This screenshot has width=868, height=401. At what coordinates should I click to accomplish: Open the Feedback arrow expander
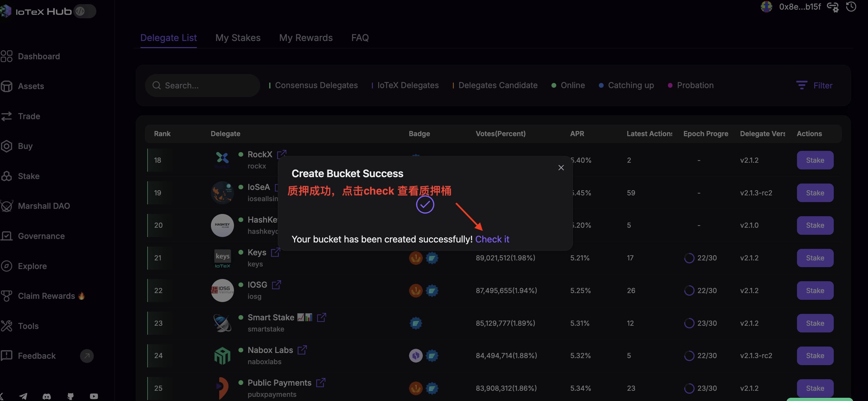tap(87, 356)
